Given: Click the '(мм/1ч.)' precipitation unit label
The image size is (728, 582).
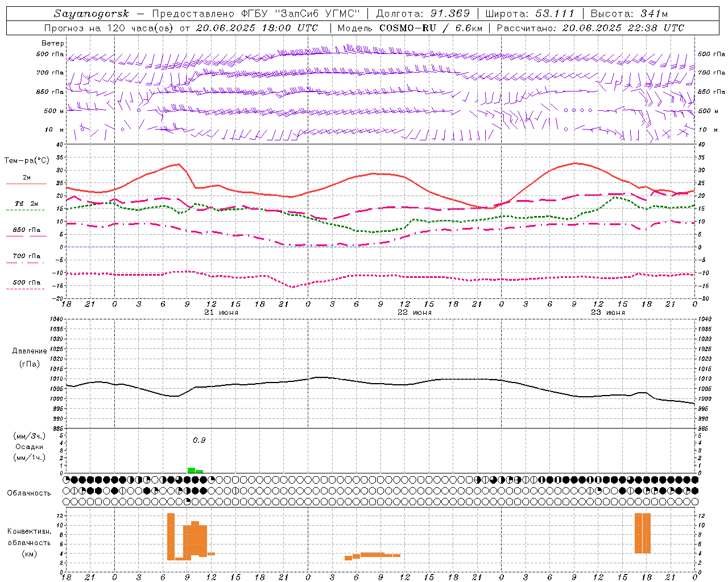Looking at the screenshot, I should click(30, 458).
